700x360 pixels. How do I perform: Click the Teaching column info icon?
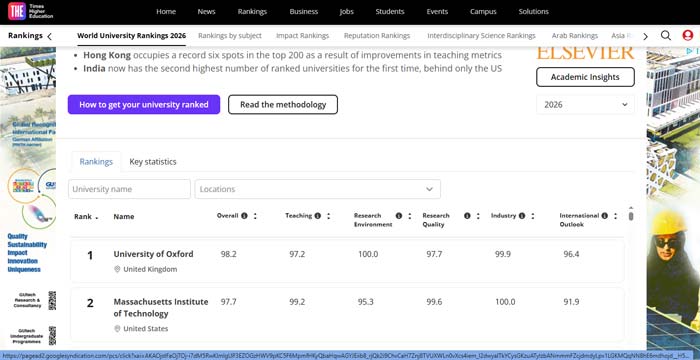(317, 216)
